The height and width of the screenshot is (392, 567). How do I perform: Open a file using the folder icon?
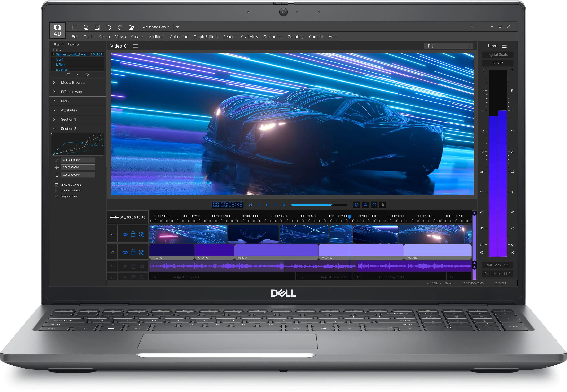[74, 27]
